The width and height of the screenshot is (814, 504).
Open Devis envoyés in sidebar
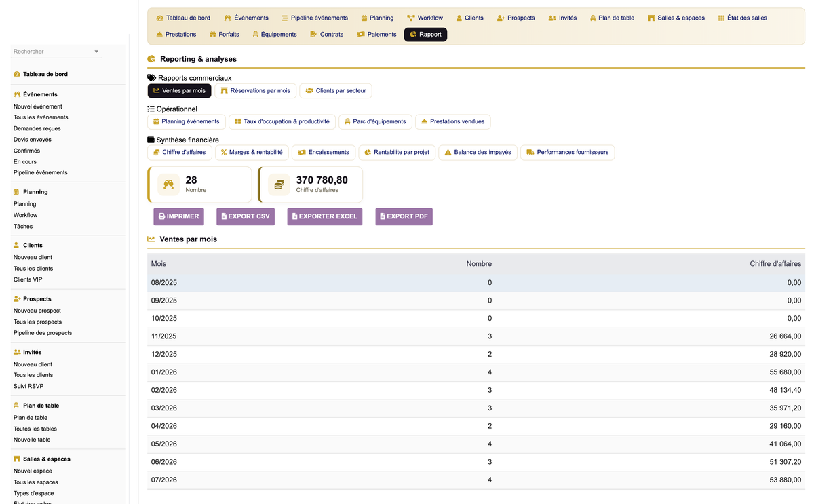(x=33, y=140)
